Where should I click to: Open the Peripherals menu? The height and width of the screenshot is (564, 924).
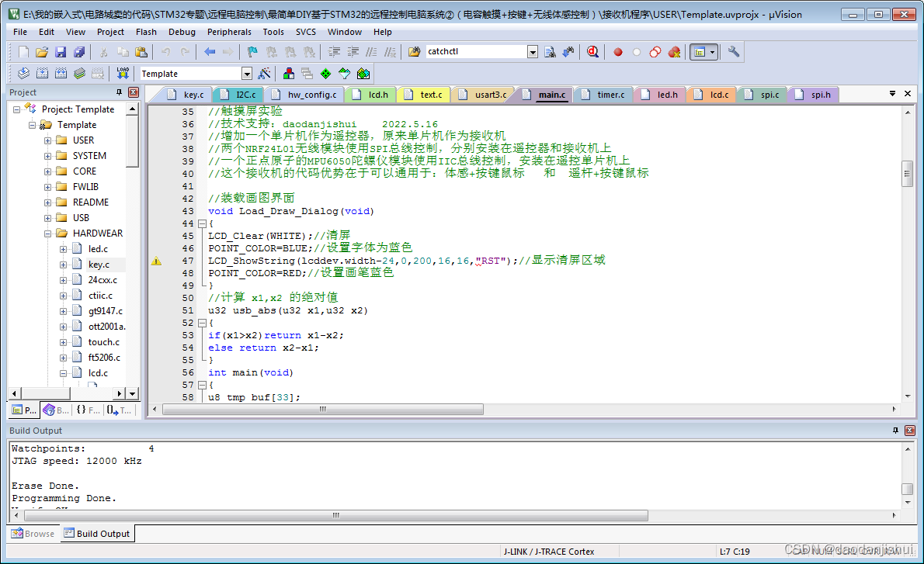tap(229, 32)
